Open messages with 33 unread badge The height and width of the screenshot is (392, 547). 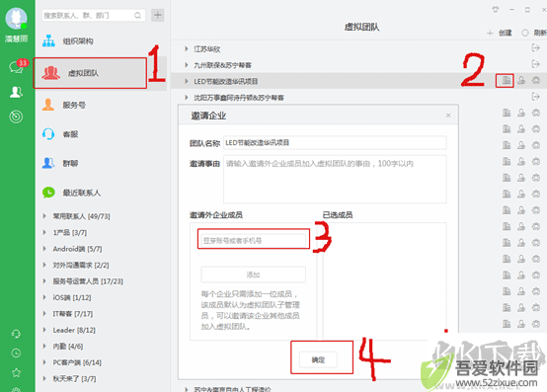point(18,66)
